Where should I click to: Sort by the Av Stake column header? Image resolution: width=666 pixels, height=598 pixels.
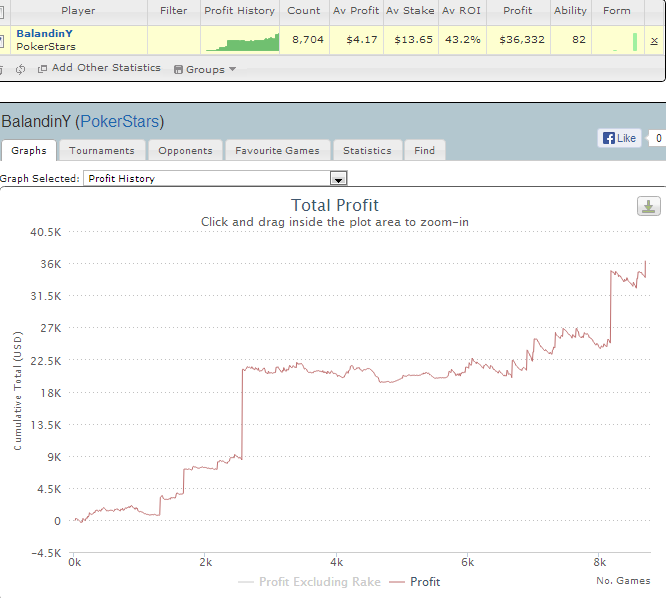click(x=410, y=11)
